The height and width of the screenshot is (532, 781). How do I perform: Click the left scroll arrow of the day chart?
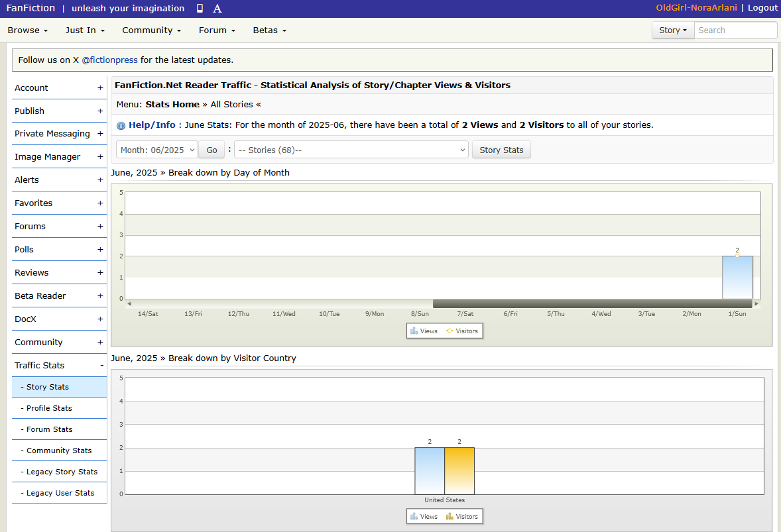(129, 303)
